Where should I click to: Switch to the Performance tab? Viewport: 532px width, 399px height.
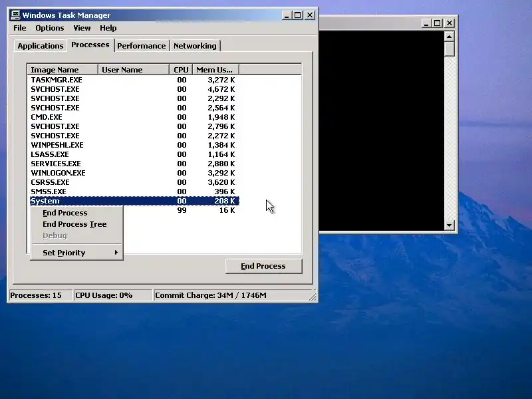[142, 46]
